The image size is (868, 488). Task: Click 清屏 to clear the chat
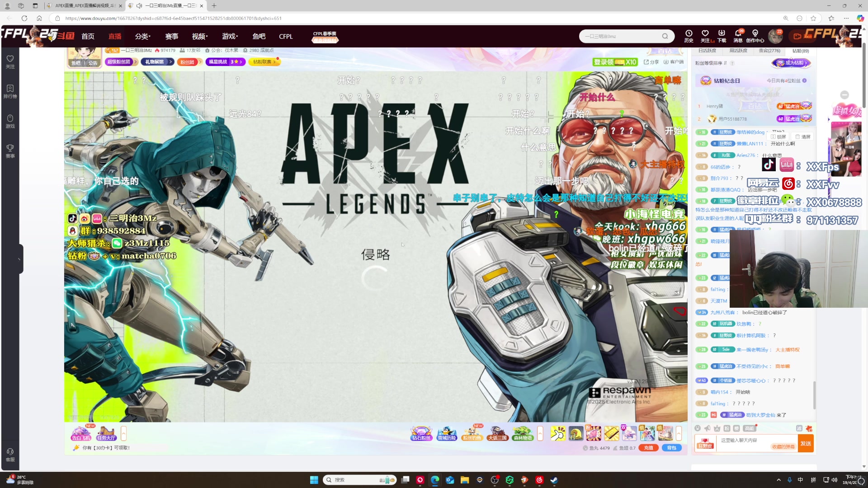tap(803, 136)
